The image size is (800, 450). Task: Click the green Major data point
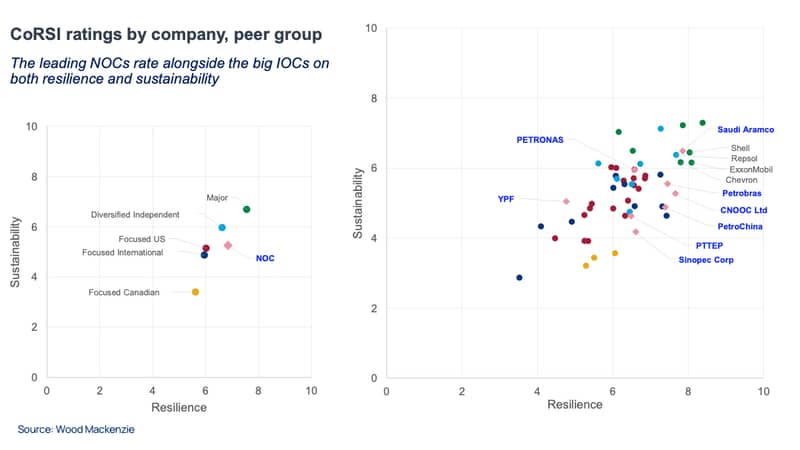coord(246,209)
